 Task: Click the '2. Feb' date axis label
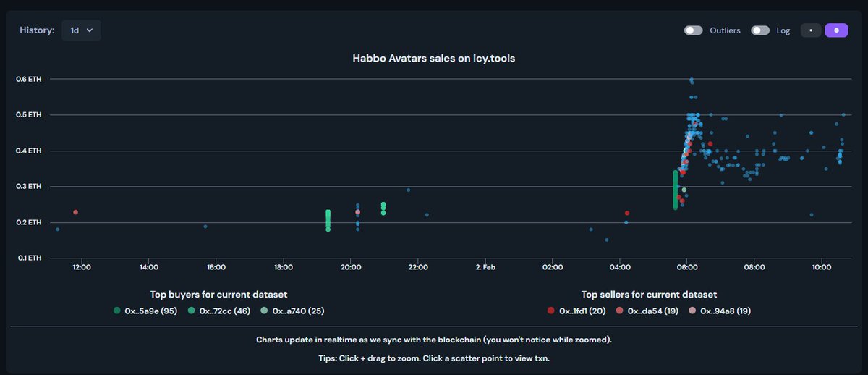point(485,266)
